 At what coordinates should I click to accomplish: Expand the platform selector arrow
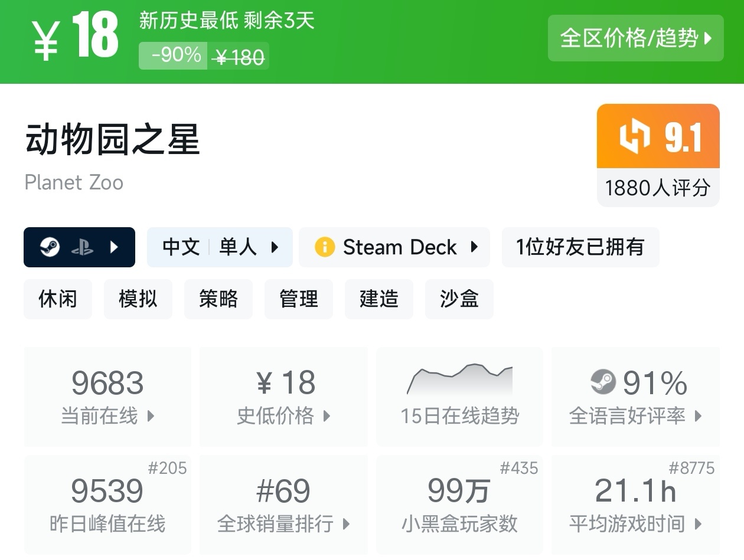(115, 247)
